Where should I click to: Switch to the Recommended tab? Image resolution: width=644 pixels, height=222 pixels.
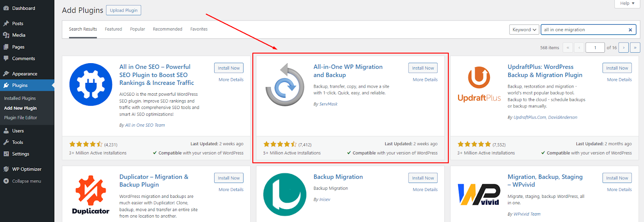tap(167, 29)
